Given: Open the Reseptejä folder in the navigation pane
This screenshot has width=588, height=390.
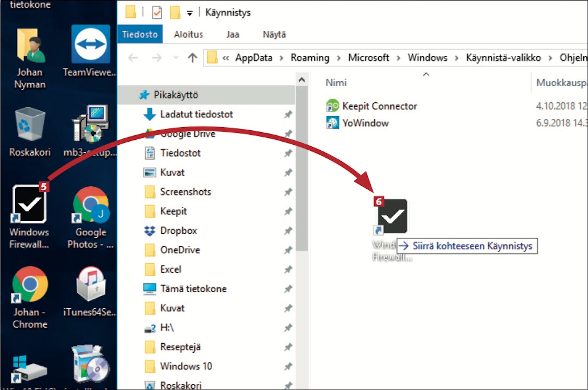Looking at the screenshot, I should coord(180,347).
